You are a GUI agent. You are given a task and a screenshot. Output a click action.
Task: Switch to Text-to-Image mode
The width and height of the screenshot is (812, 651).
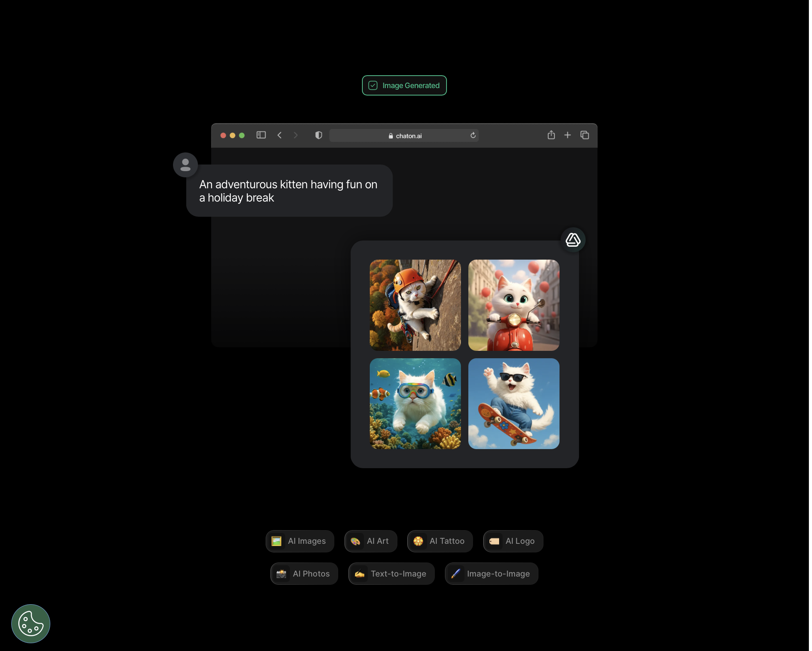tap(391, 573)
